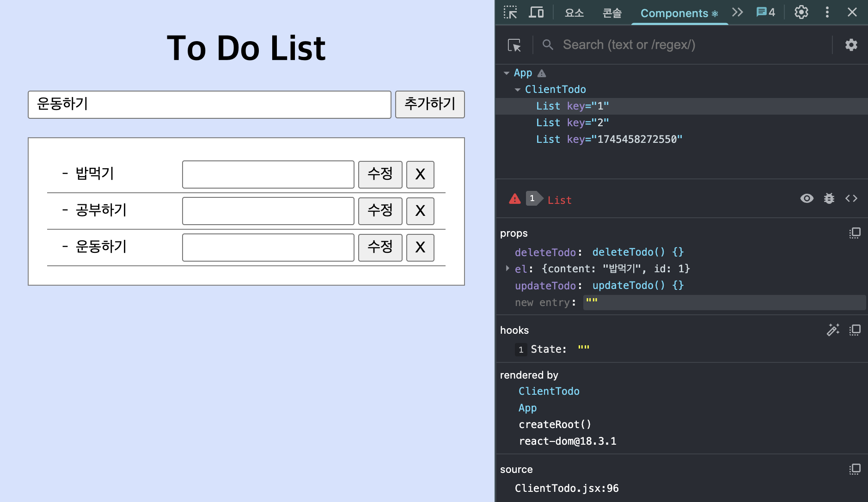Screen dimensions: 868x502
Task: Copy hooks to clipboard
Action: coord(855,330)
